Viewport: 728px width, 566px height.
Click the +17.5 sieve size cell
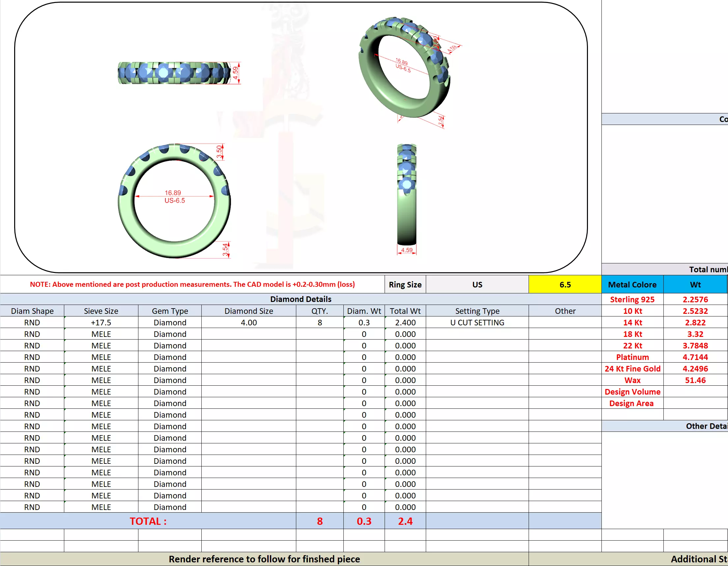[101, 322]
